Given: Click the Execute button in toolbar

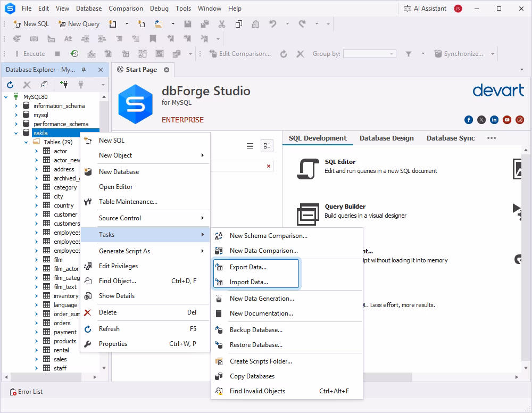Looking at the screenshot, I should (30, 54).
